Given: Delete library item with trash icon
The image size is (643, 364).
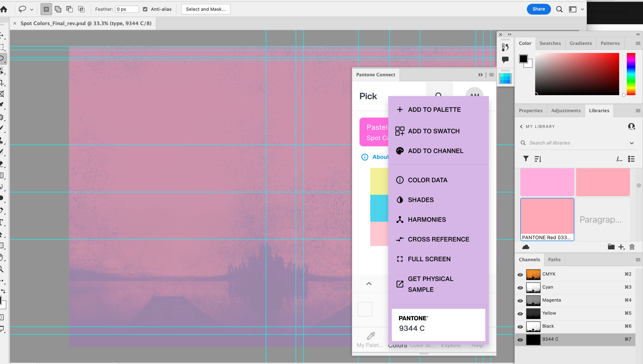Looking at the screenshot, I should pos(632,247).
